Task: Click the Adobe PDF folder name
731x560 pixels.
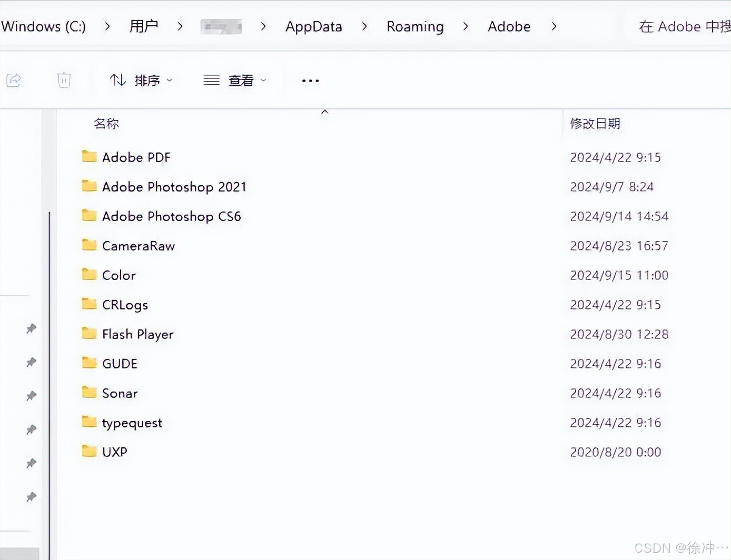Action: 136,157
